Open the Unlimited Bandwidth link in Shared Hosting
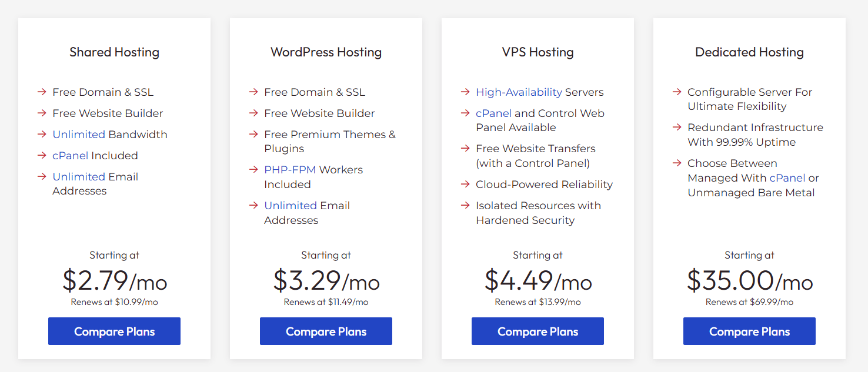Viewport: 868px width, 372px height. tap(79, 135)
